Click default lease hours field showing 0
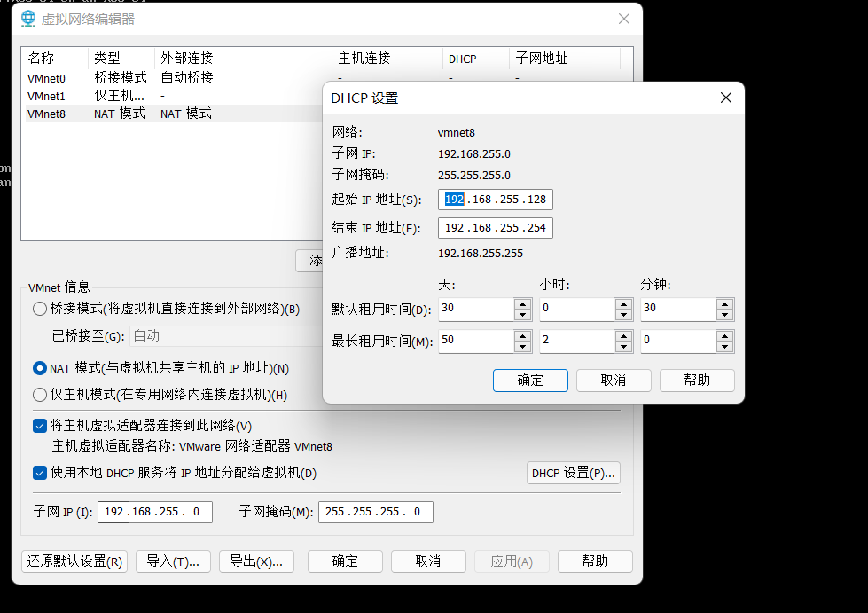 point(577,309)
